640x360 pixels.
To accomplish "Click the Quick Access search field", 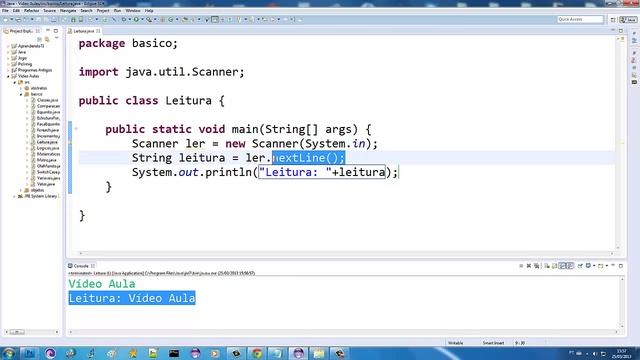I will point(580,19).
